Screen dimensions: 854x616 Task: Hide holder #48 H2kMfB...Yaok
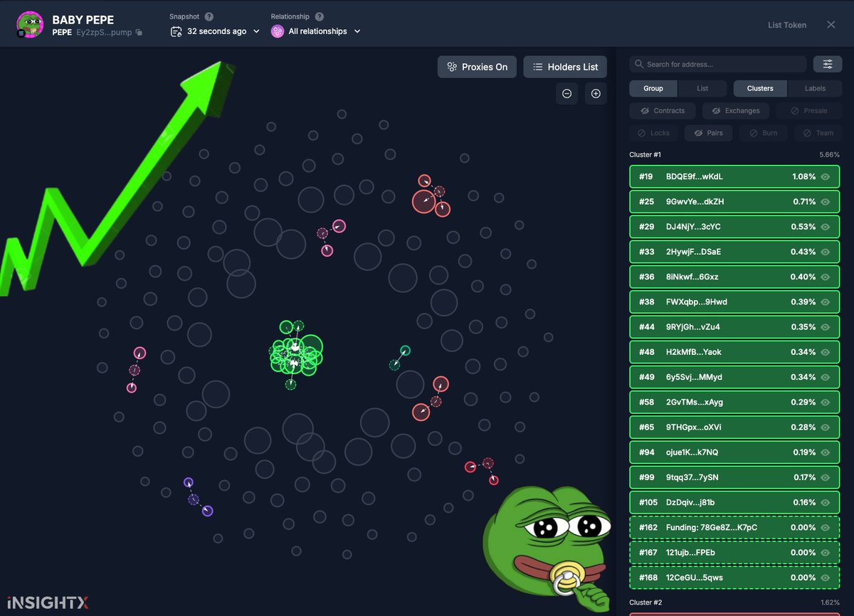point(826,352)
